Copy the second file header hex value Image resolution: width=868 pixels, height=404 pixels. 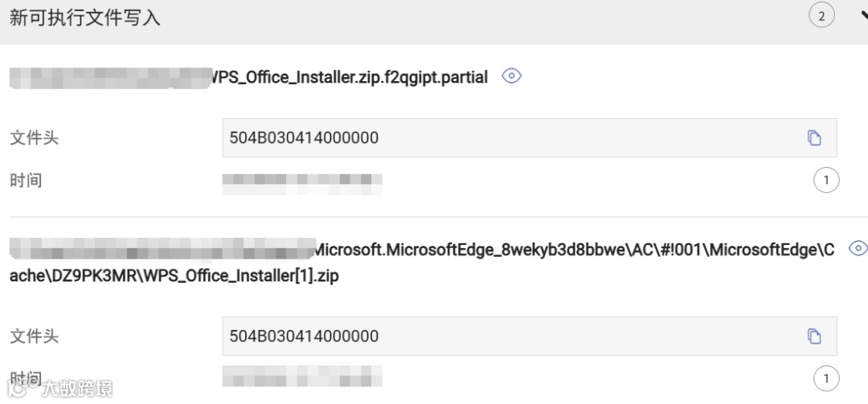coord(814,336)
